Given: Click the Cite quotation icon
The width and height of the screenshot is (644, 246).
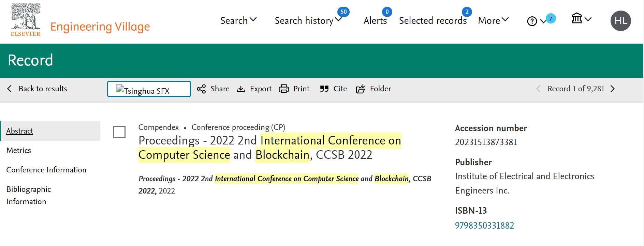Looking at the screenshot, I should click(x=324, y=89).
